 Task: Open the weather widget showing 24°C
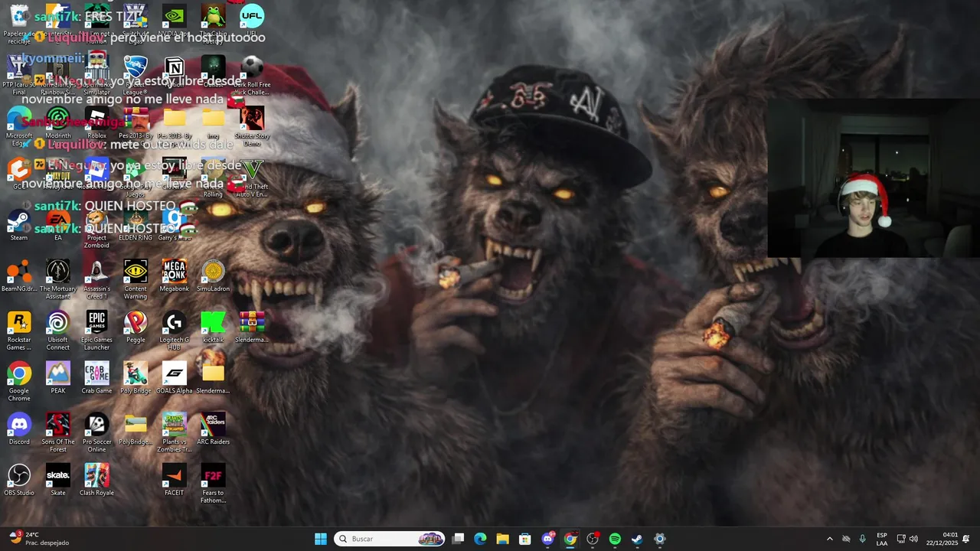click(39, 539)
